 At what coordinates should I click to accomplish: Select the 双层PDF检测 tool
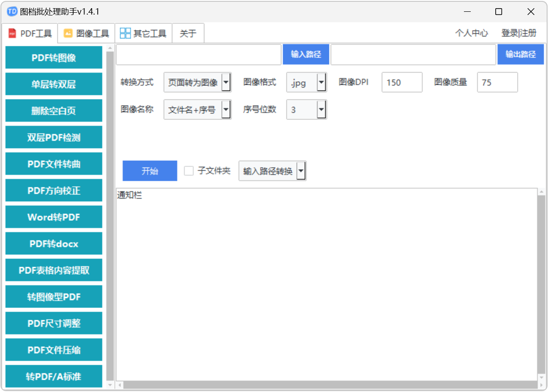[x=54, y=137]
